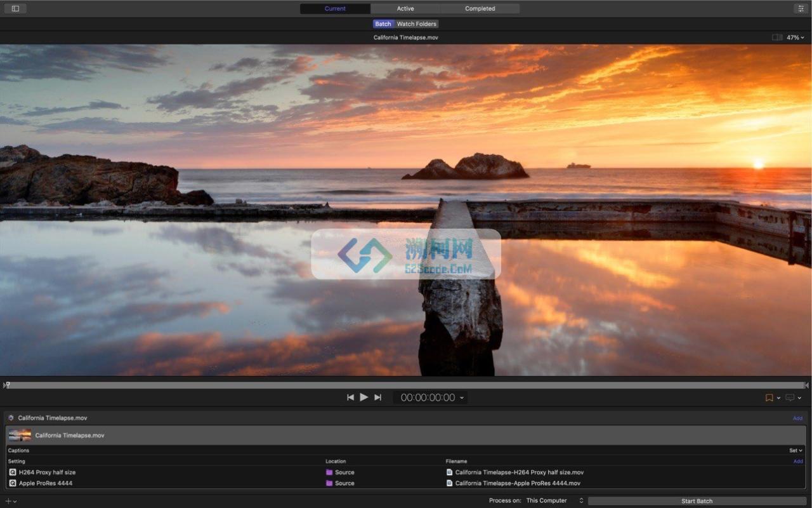Click the playhead at the timeline start
This screenshot has width=812, height=508.
pyautogui.click(x=7, y=385)
